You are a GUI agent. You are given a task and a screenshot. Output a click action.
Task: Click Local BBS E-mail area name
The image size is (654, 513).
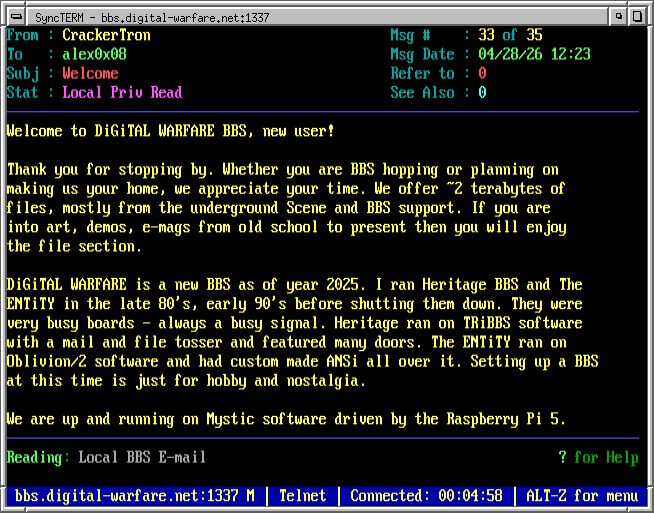(x=142, y=458)
